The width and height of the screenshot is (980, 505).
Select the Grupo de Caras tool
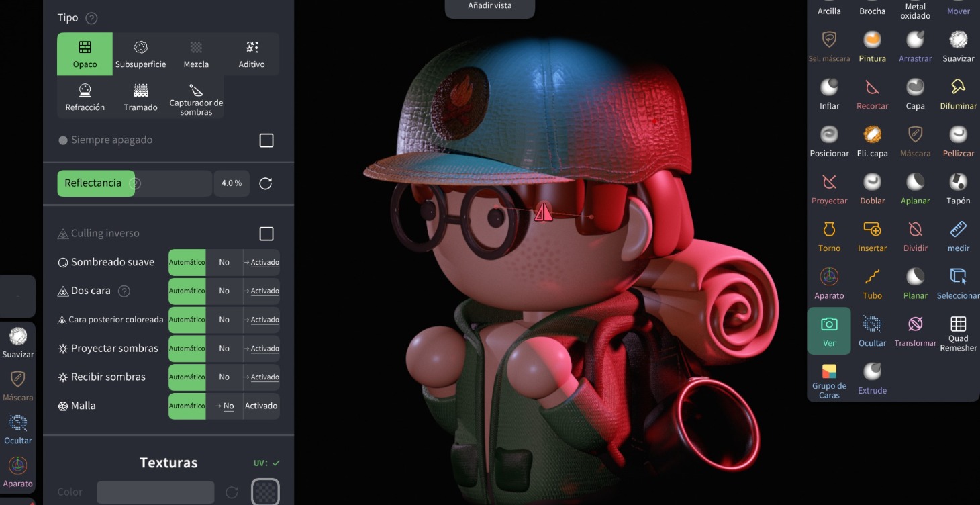[829, 381]
